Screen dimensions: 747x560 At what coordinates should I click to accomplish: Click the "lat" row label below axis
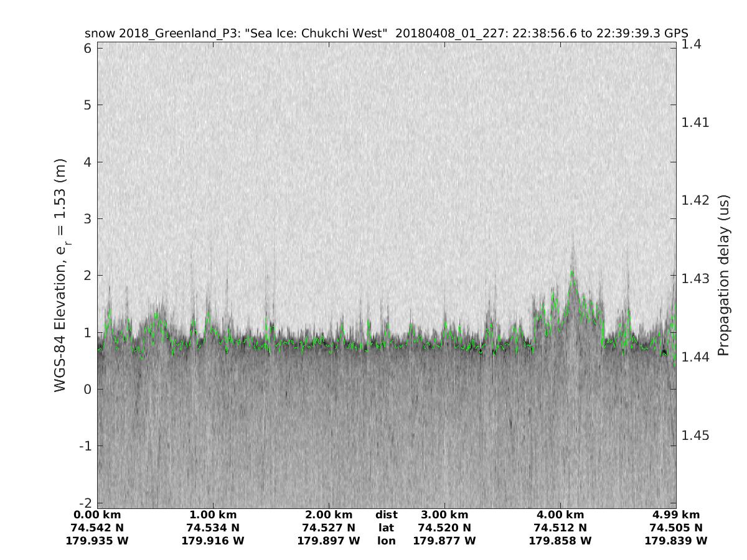[x=387, y=528]
